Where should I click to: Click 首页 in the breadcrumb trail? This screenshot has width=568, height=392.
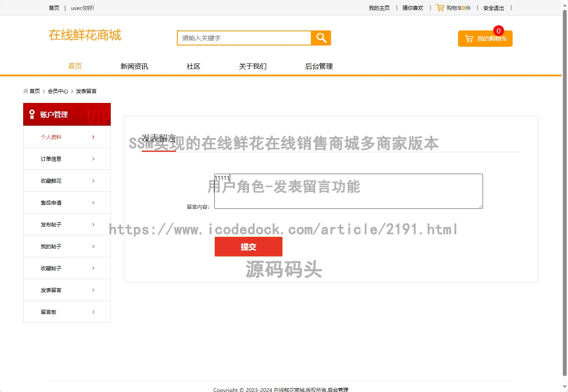pos(35,91)
